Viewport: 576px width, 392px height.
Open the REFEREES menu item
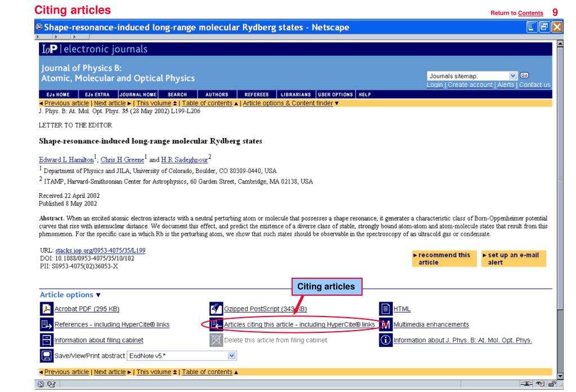pyautogui.click(x=256, y=95)
